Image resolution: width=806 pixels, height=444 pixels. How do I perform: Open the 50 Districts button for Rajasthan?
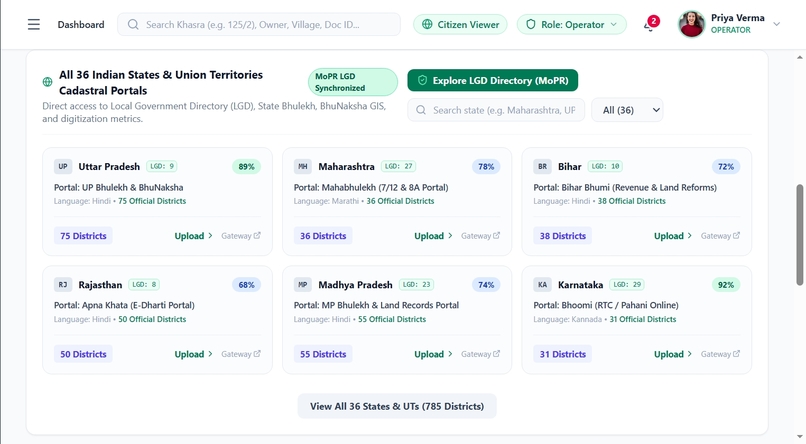pyautogui.click(x=83, y=354)
